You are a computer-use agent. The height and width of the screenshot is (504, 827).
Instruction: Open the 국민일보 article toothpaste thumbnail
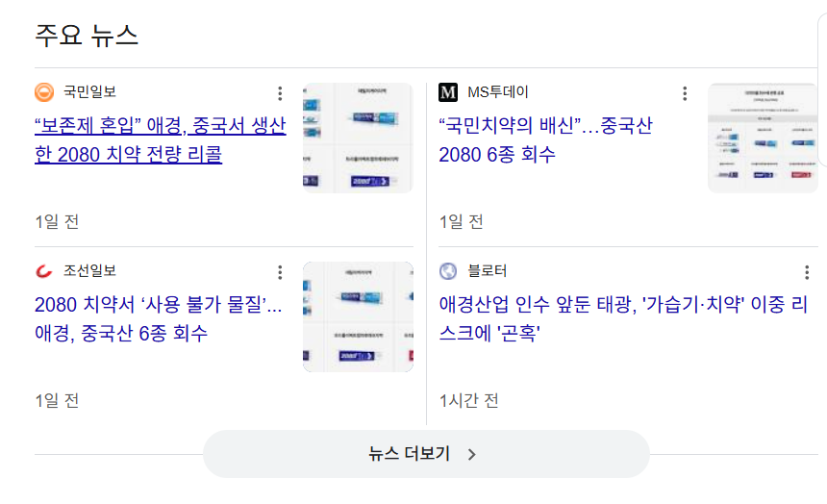pyautogui.click(x=358, y=139)
